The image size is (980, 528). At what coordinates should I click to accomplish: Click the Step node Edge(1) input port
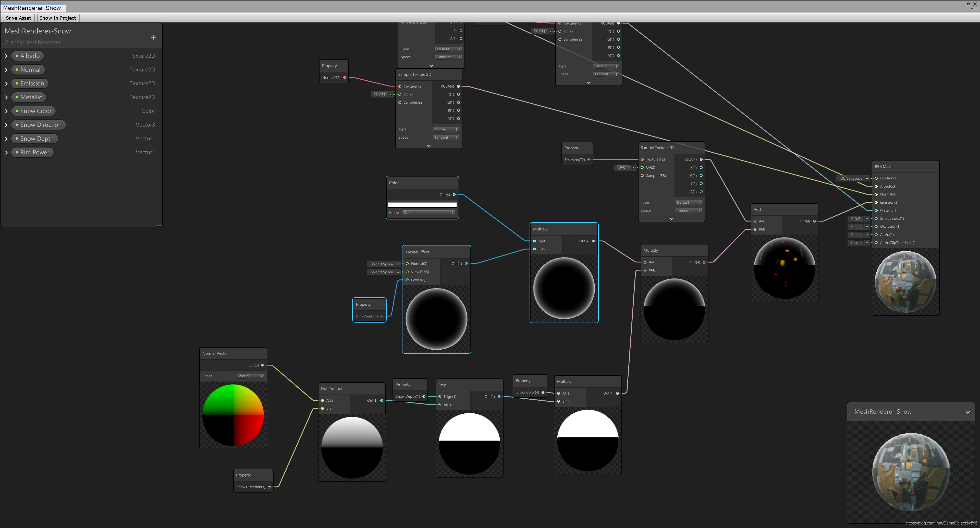pyautogui.click(x=440, y=397)
